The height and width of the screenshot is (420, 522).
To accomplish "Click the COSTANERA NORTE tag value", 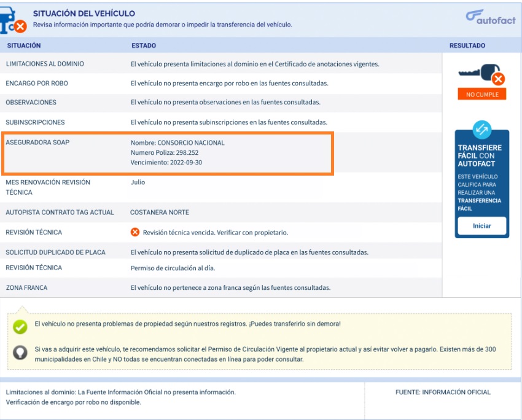I will 160,212.
